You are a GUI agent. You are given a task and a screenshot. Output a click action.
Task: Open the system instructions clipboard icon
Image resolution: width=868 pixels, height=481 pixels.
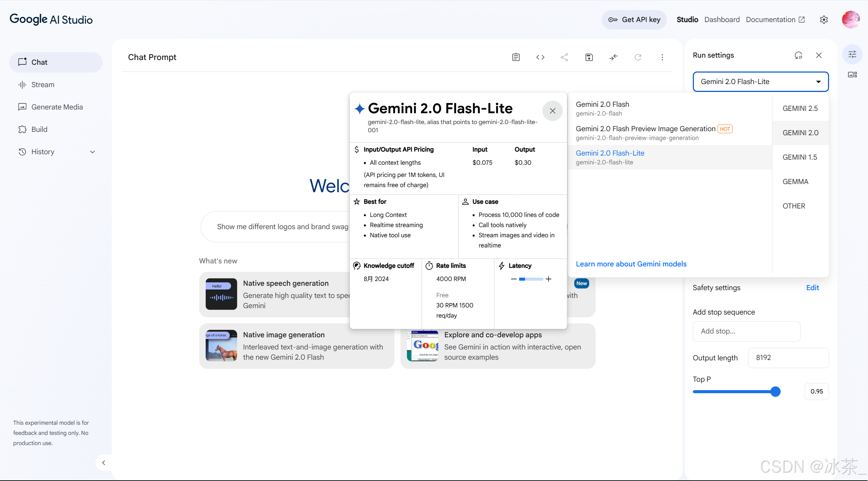pyautogui.click(x=516, y=57)
